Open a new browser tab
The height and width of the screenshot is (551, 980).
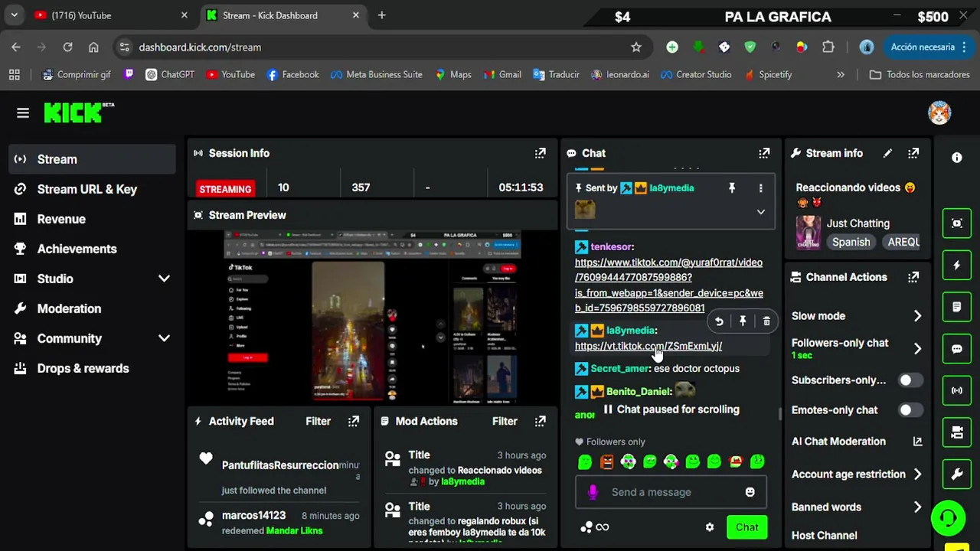381,15
